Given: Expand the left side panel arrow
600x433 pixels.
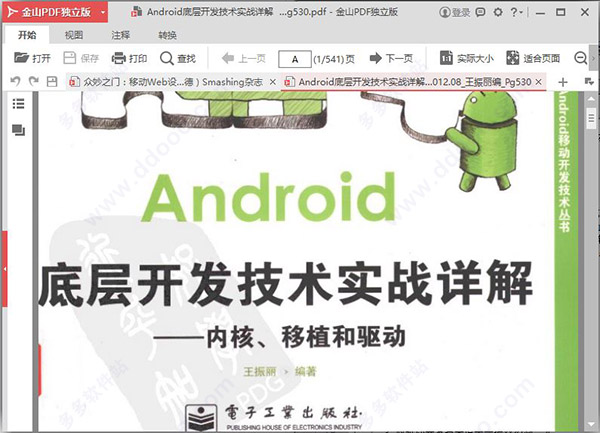Looking at the screenshot, I should pyautogui.click(x=5, y=269).
